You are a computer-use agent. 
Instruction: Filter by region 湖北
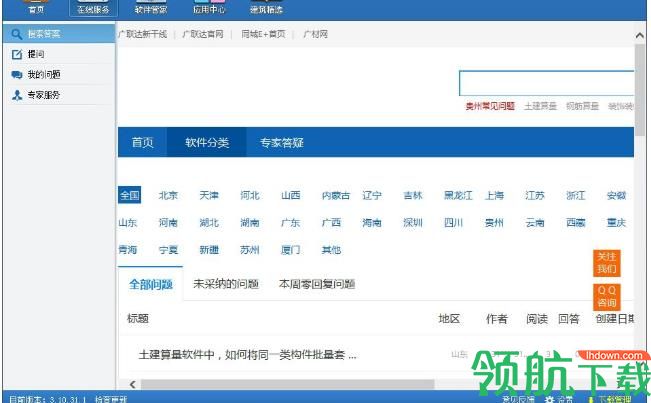[209, 222]
